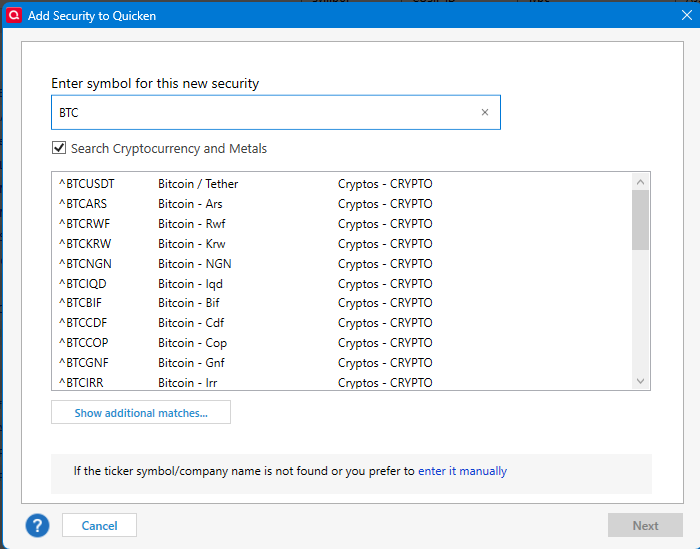Viewport: 700px width, 549px height.
Task: Close the Add Security dialog window
Action: click(x=686, y=15)
